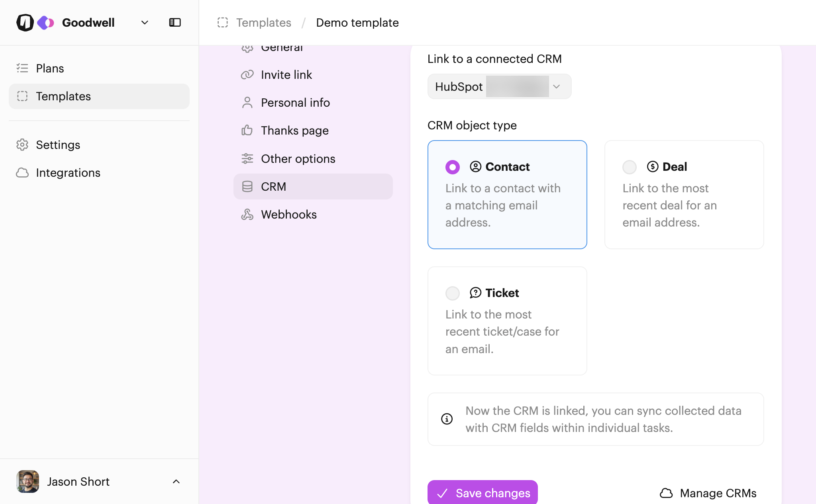Open the Plans section in sidebar
This screenshot has width=816, height=504.
click(x=50, y=68)
